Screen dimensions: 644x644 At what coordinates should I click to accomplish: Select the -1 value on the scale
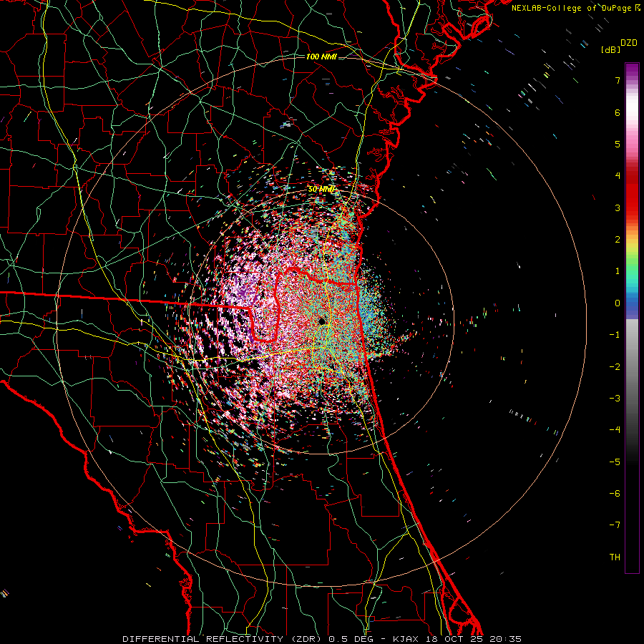[x=615, y=335]
